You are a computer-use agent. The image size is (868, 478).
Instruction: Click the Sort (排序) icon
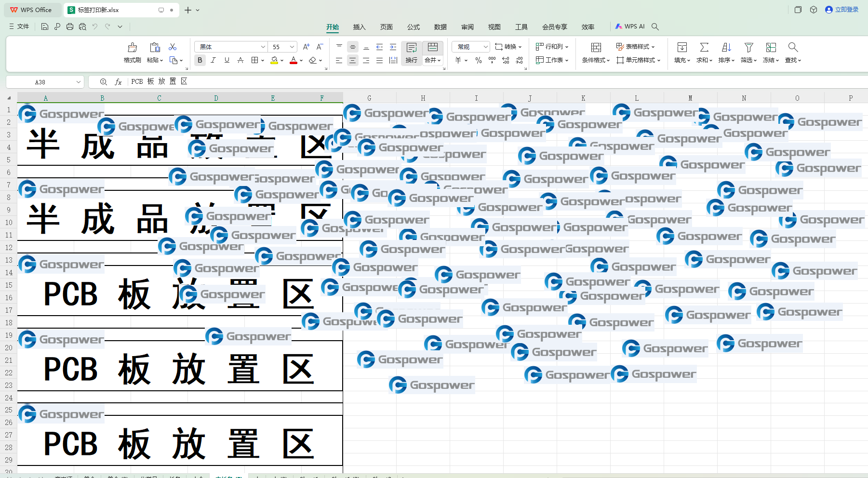coord(726,47)
